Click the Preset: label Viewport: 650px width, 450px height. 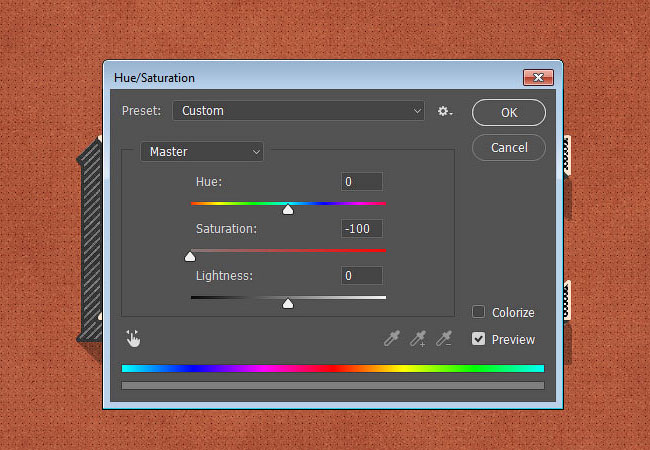141,111
